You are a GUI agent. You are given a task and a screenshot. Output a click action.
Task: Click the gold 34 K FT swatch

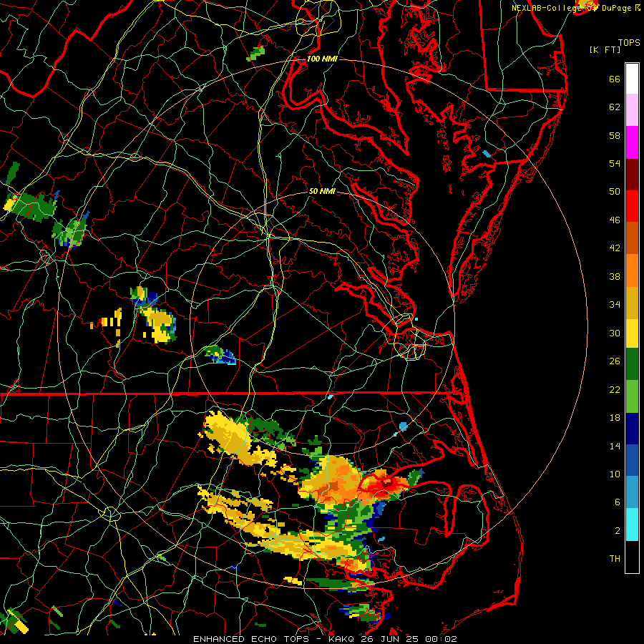pos(632,302)
